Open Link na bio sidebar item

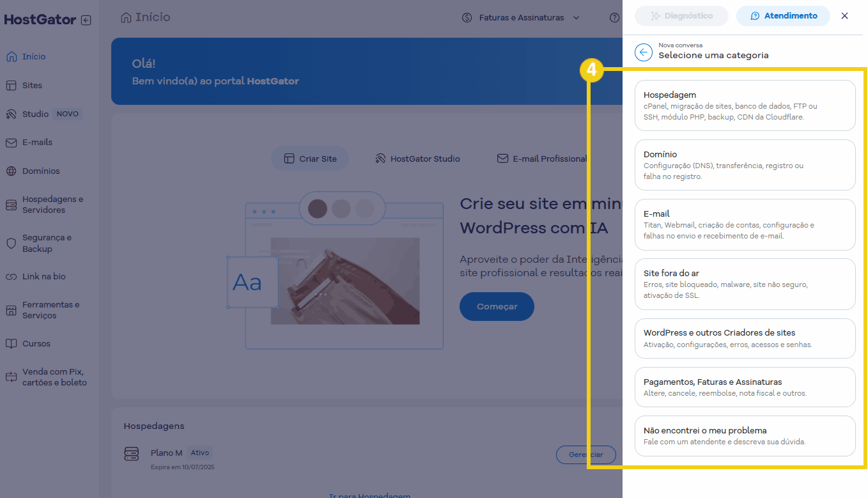44,277
